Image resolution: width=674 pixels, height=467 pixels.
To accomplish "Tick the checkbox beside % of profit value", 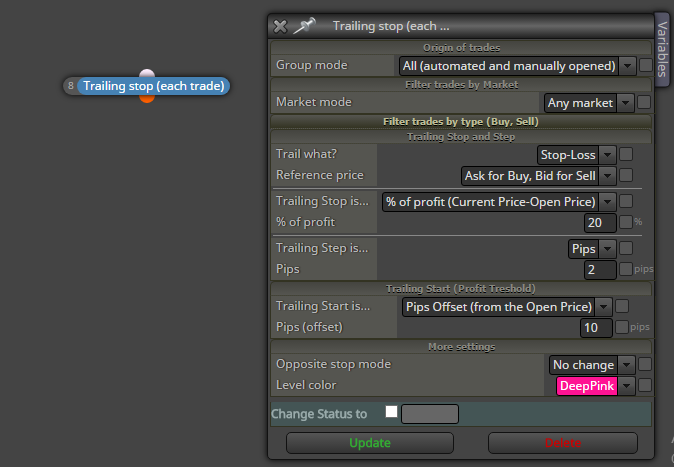I will [x=626, y=222].
